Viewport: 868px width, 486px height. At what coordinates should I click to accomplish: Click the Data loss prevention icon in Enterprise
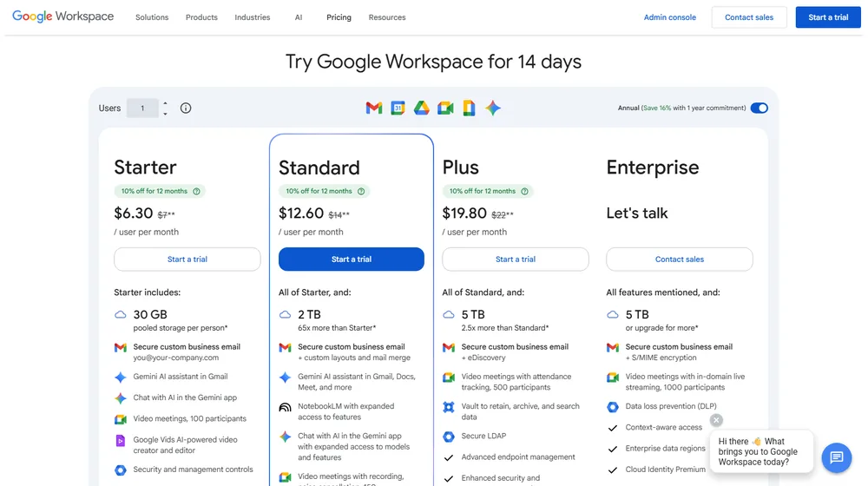coord(612,407)
